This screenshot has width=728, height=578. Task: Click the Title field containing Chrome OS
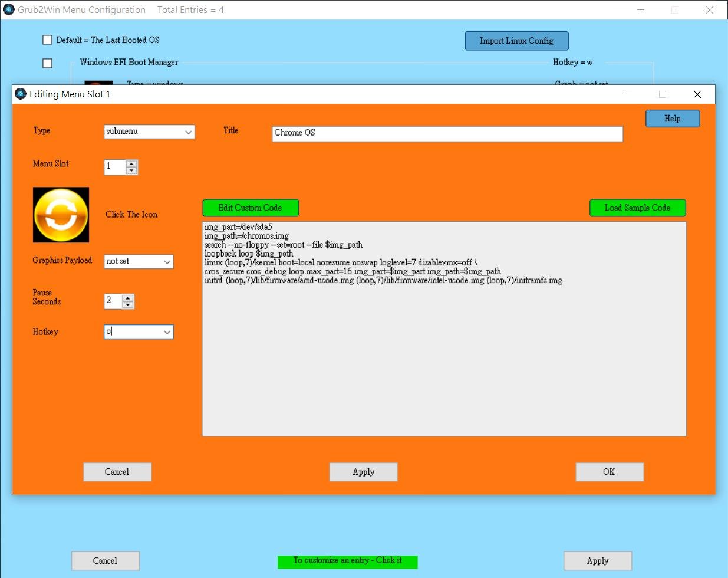click(447, 133)
